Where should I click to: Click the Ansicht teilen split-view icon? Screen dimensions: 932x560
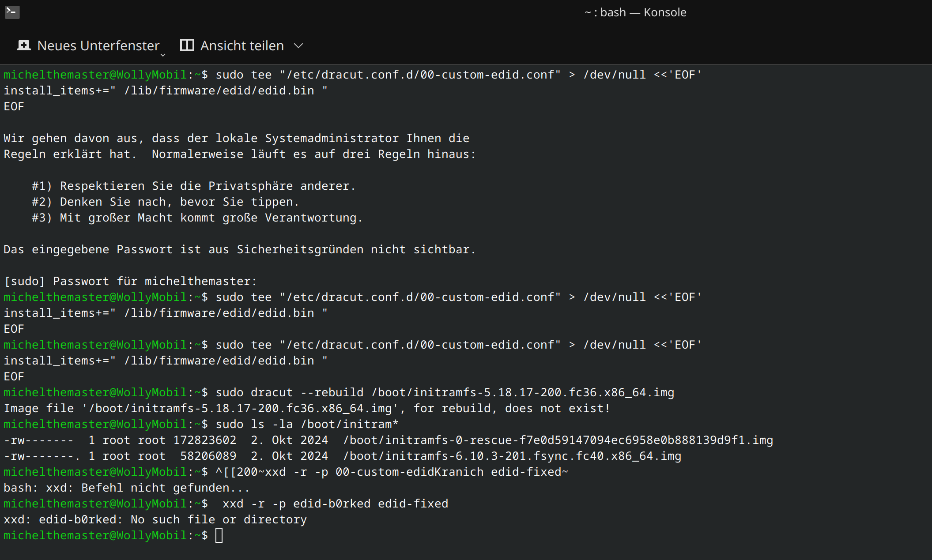tap(187, 45)
